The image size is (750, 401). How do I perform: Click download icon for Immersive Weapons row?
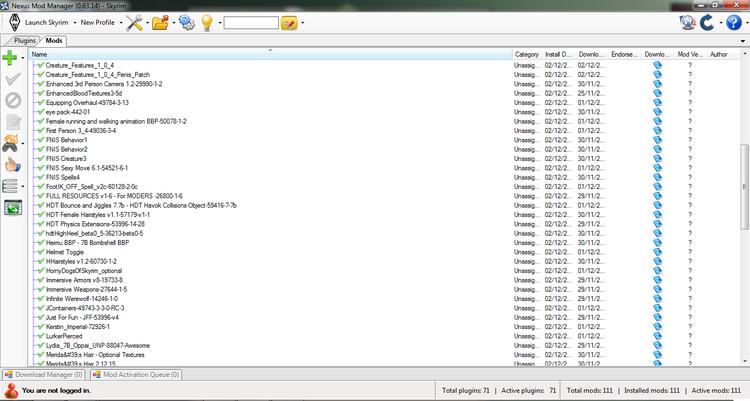coord(657,289)
